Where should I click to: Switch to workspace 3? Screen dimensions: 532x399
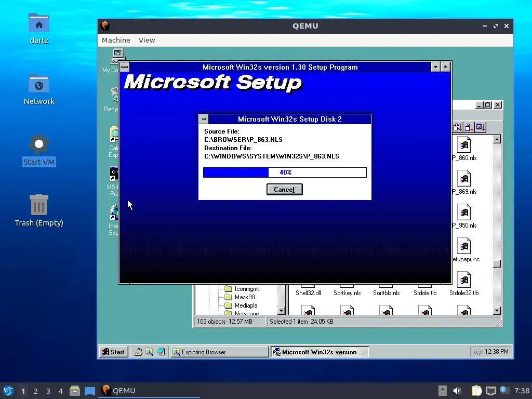tap(48, 391)
